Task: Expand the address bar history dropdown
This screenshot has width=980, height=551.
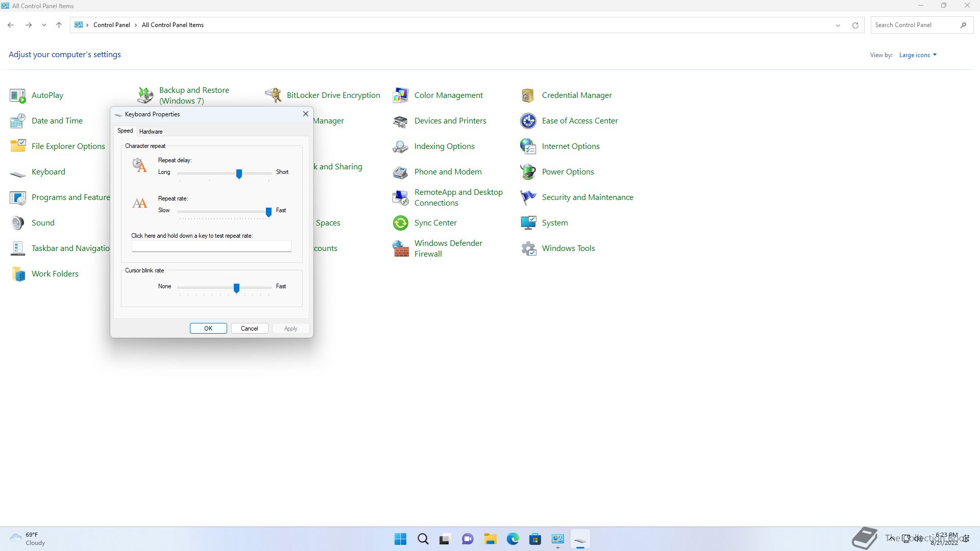Action: tap(838, 25)
